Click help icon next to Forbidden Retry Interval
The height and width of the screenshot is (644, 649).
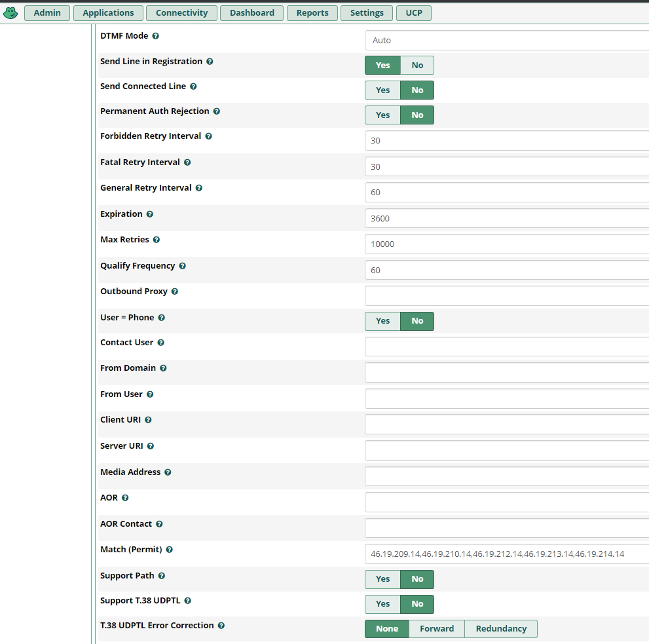pos(208,136)
